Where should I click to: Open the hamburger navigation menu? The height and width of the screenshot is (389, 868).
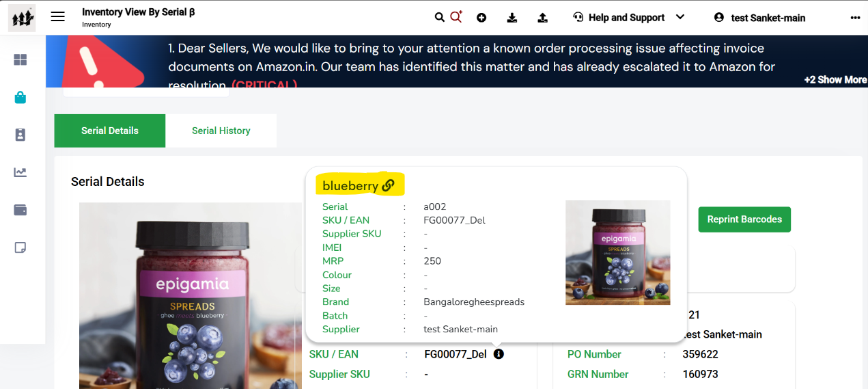click(x=58, y=17)
